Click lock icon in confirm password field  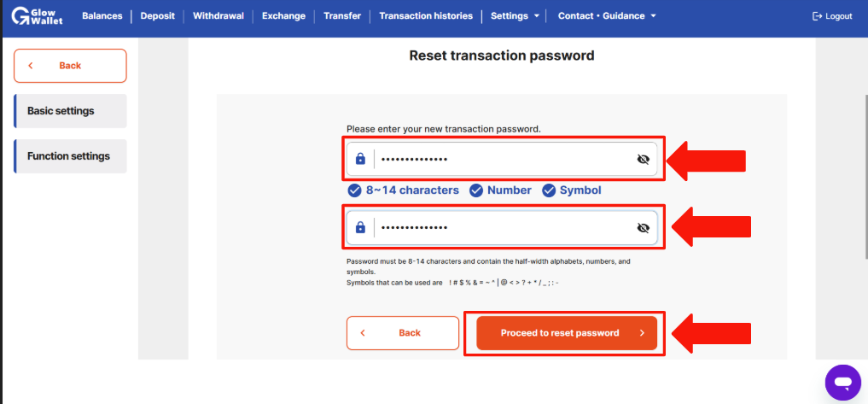click(x=360, y=227)
